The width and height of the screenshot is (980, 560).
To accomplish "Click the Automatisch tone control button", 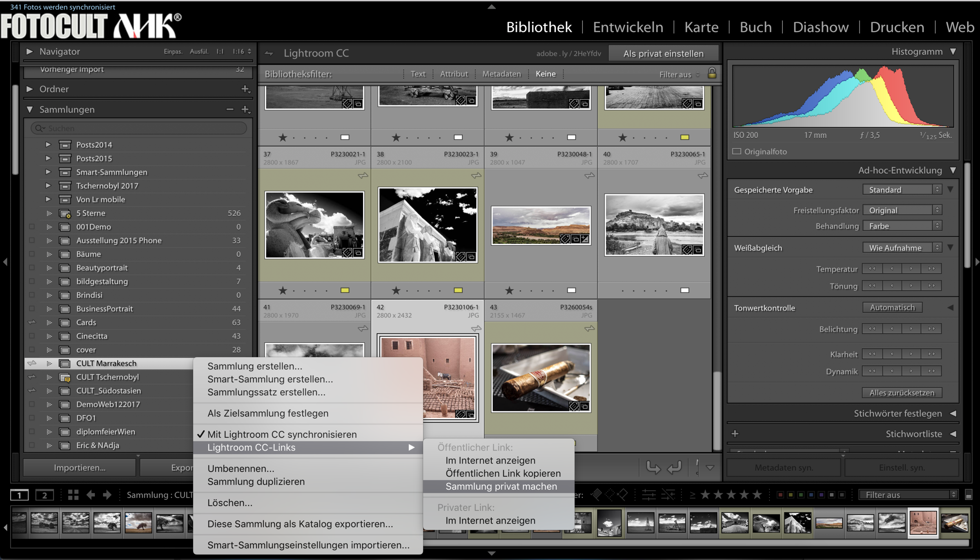I will (x=893, y=308).
